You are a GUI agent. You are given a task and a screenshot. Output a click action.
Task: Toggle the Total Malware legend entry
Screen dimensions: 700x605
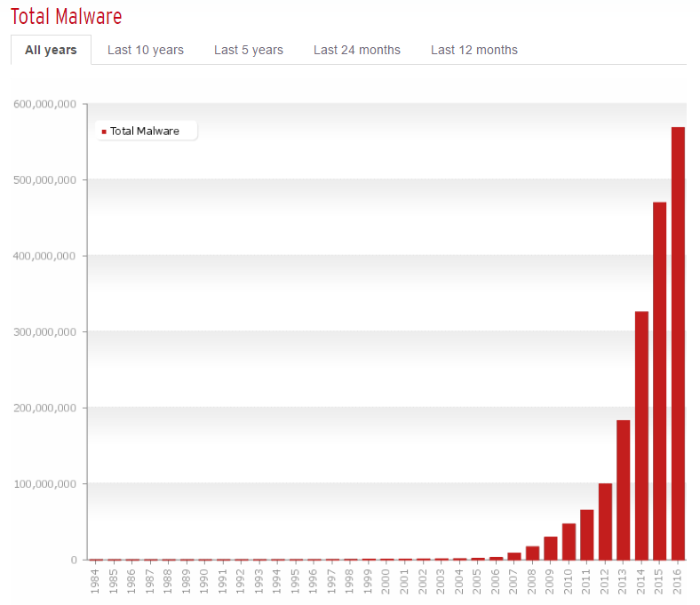pyautogui.click(x=145, y=131)
